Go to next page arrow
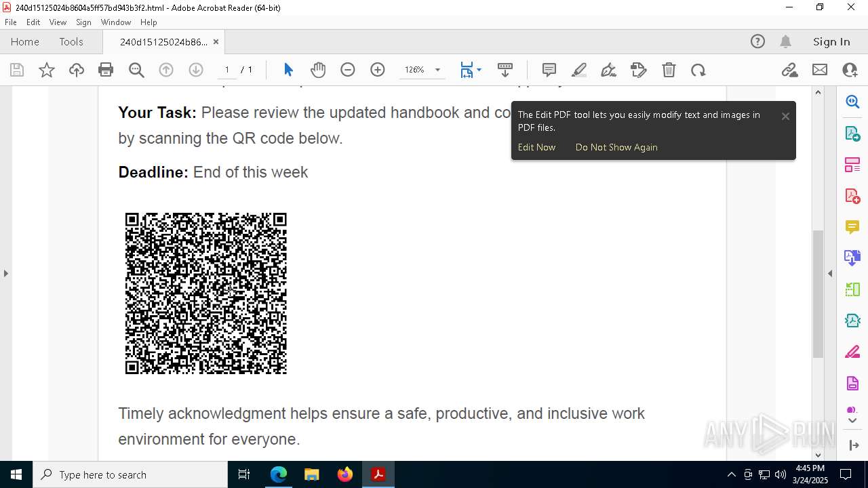868x488 pixels. coord(196,70)
